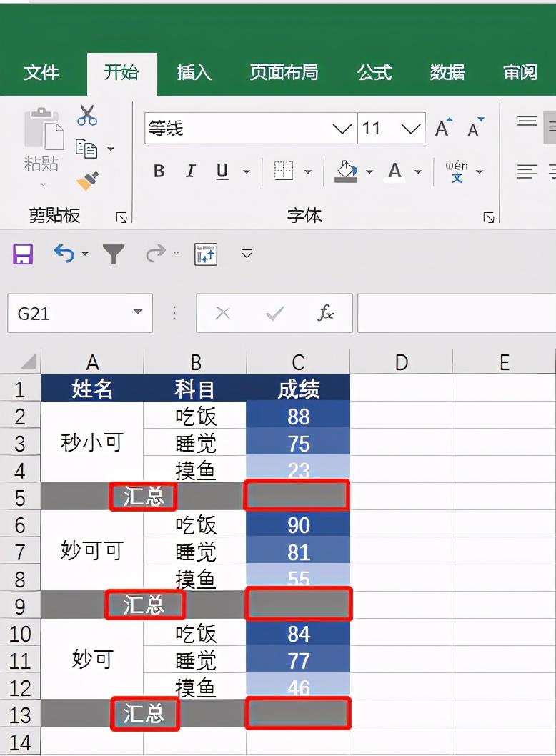Click the 汇总 cell in row 9

click(144, 605)
